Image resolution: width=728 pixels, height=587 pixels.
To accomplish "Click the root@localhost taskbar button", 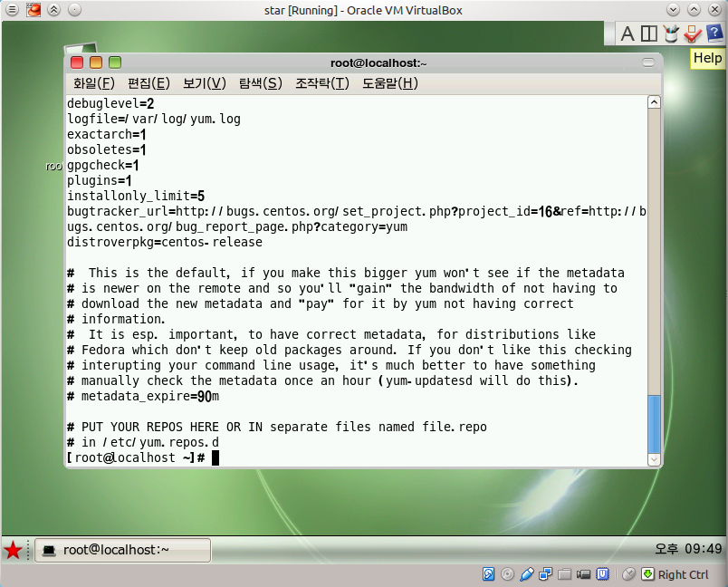I will [123, 551].
